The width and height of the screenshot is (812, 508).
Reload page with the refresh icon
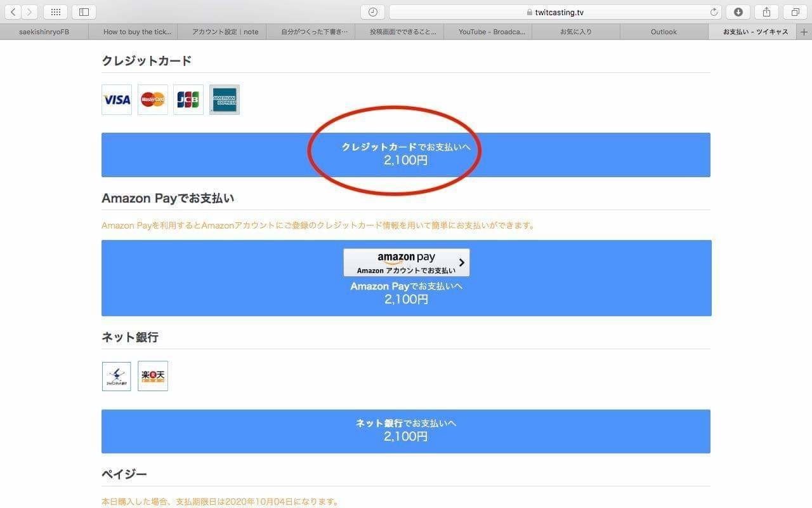click(x=714, y=12)
